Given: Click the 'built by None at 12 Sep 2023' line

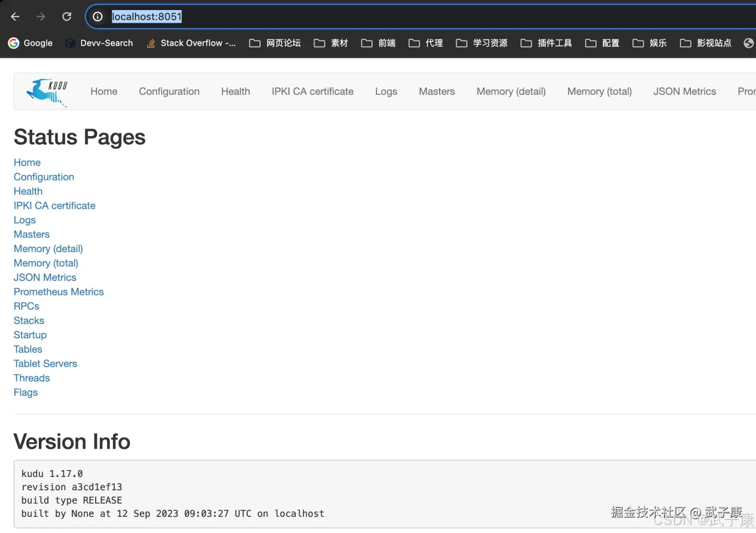Looking at the screenshot, I should pyautogui.click(x=173, y=513).
